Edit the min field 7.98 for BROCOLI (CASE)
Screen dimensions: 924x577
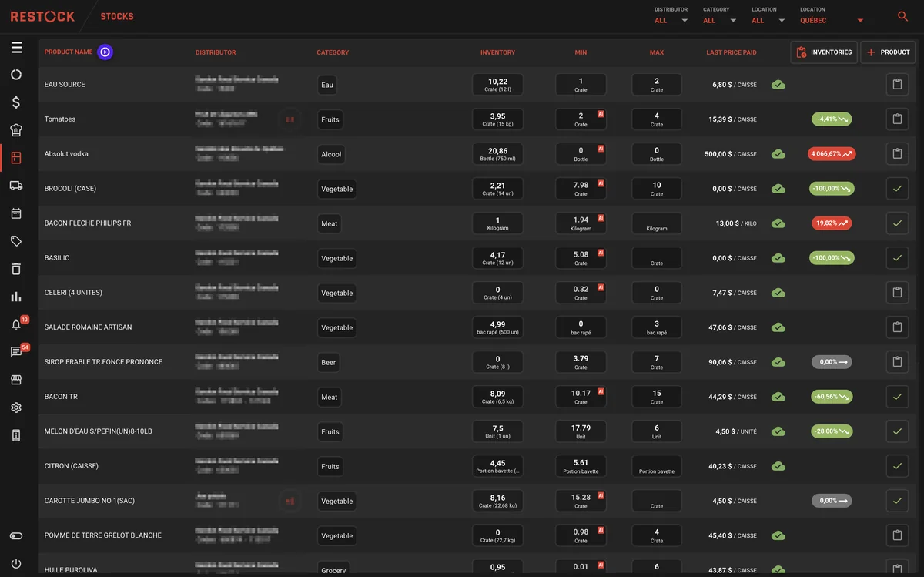(x=581, y=189)
